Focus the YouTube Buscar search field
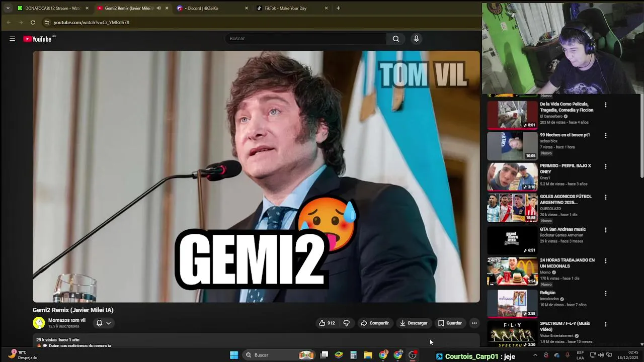The image size is (644, 362). [306, 39]
